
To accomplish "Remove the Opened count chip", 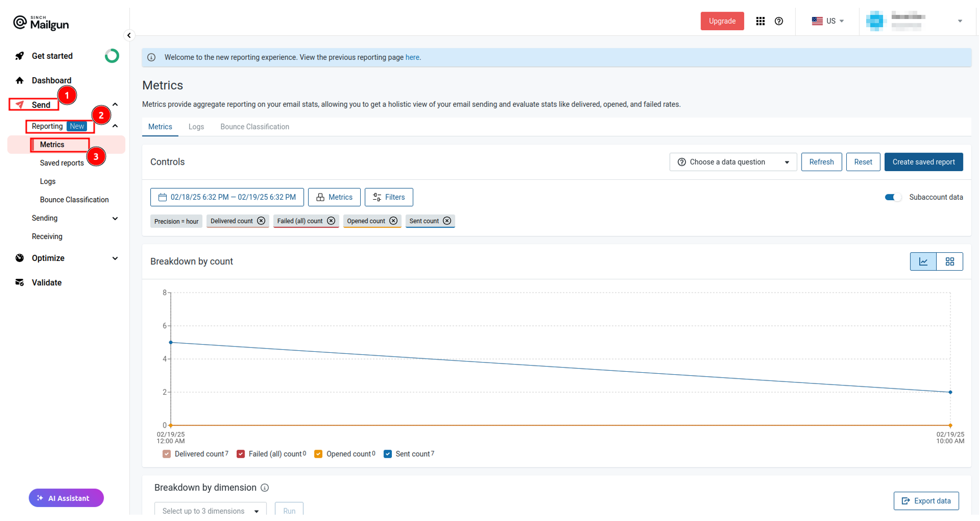I will pos(393,221).
